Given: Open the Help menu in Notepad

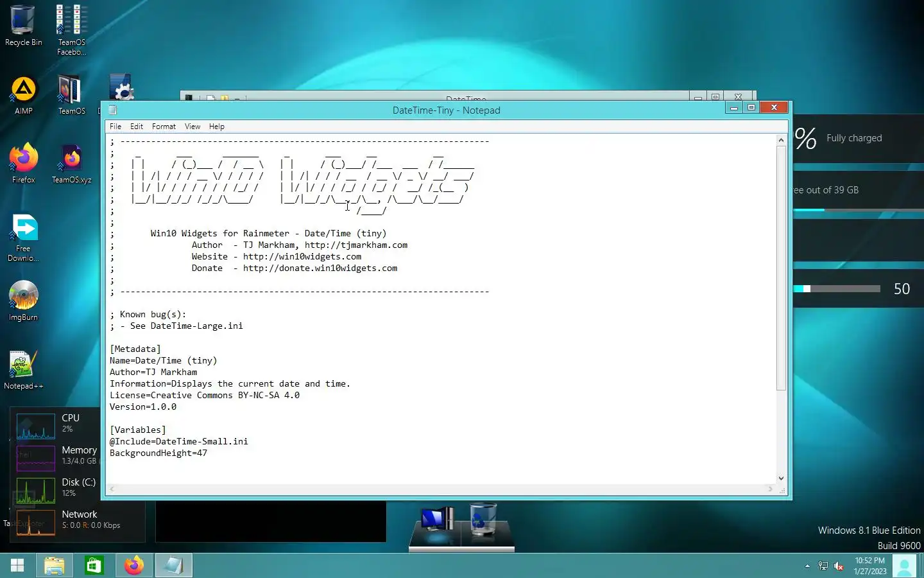Looking at the screenshot, I should pyautogui.click(x=217, y=127).
